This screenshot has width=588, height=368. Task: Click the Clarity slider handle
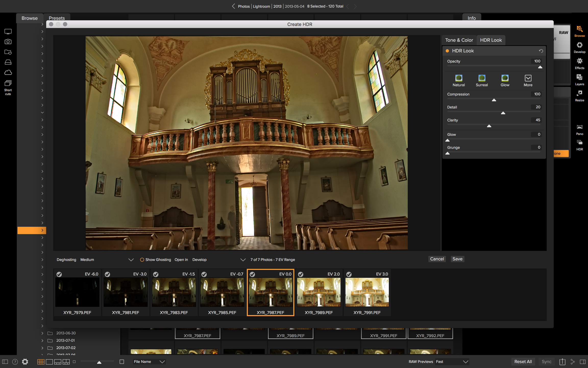click(x=489, y=126)
